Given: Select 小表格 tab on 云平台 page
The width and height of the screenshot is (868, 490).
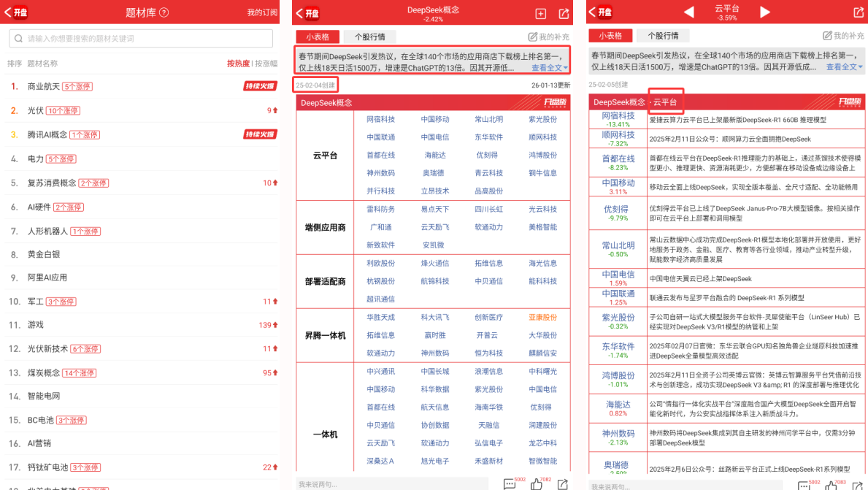Looking at the screenshot, I should pos(610,36).
